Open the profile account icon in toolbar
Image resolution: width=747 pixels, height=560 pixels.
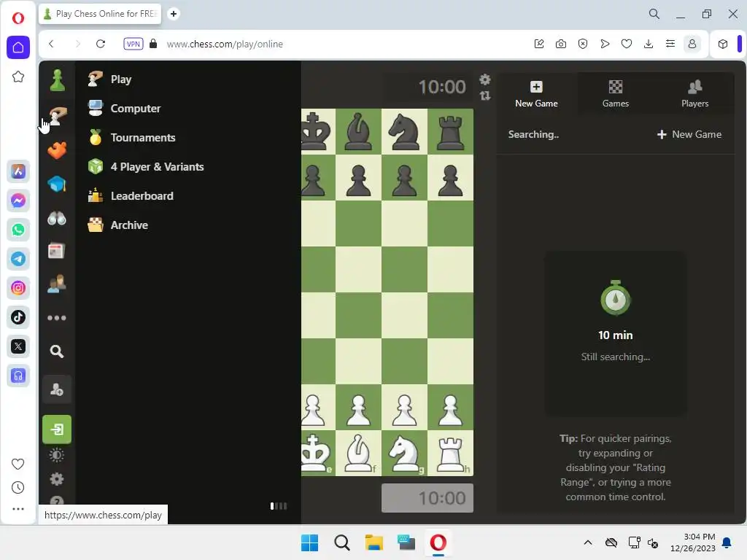[692, 44]
